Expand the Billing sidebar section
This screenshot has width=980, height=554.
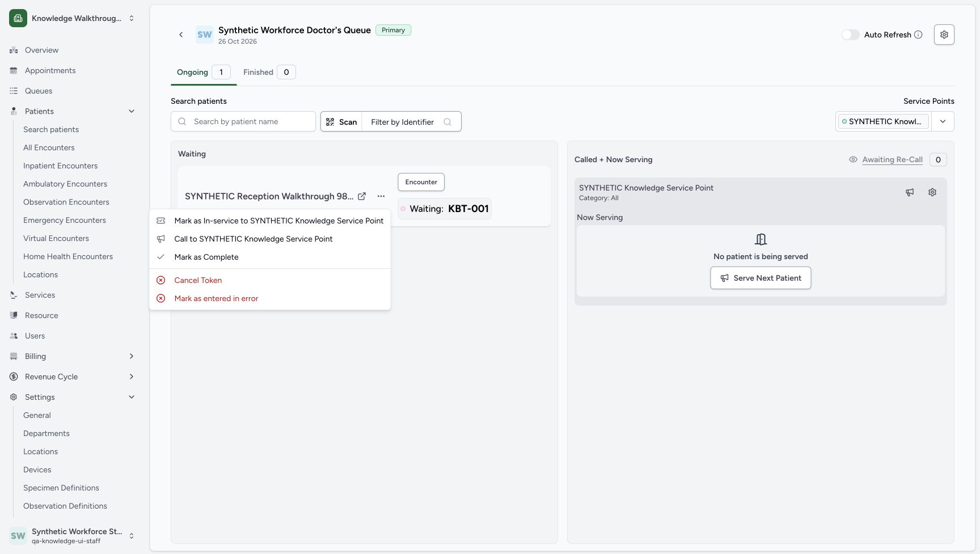(132, 356)
